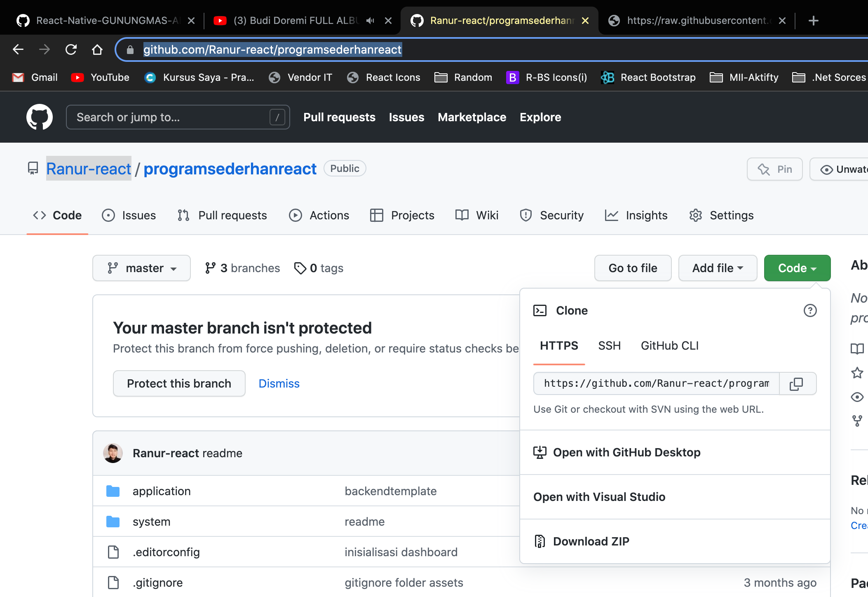Reload the page with the refresh icon
The width and height of the screenshot is (868, 597).
(71, 49)
